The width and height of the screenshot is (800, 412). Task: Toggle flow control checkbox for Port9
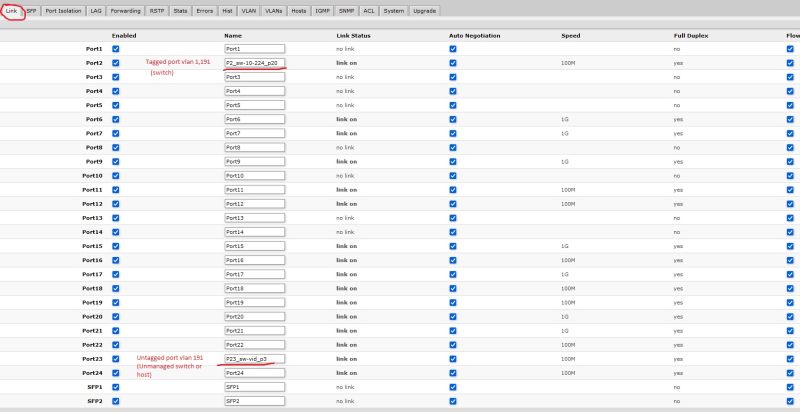[x=790, y=162]
